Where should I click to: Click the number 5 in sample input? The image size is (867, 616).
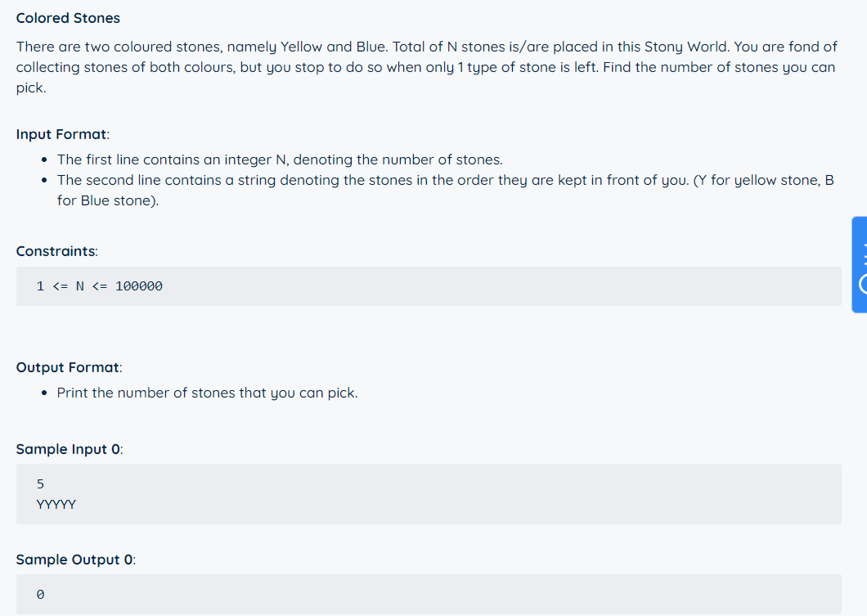[41, 484]
